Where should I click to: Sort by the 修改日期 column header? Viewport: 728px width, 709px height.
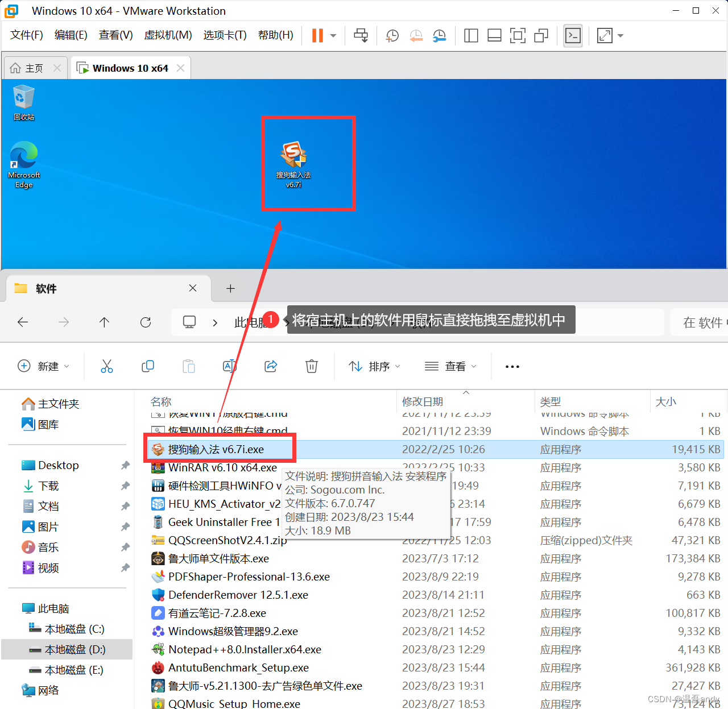[423, 401]
